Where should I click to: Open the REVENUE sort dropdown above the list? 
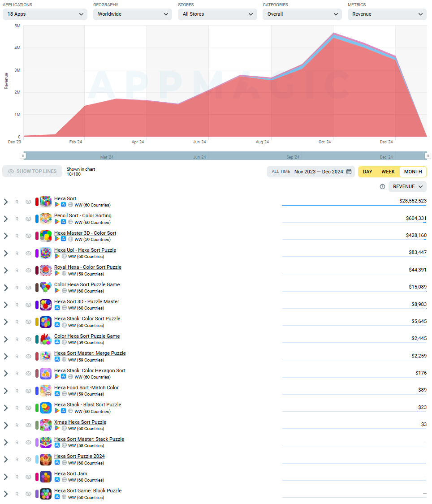407,187
